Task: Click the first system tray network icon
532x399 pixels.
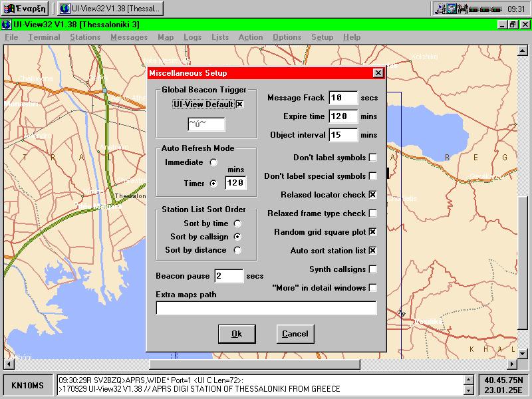Action: click(440, 9)
